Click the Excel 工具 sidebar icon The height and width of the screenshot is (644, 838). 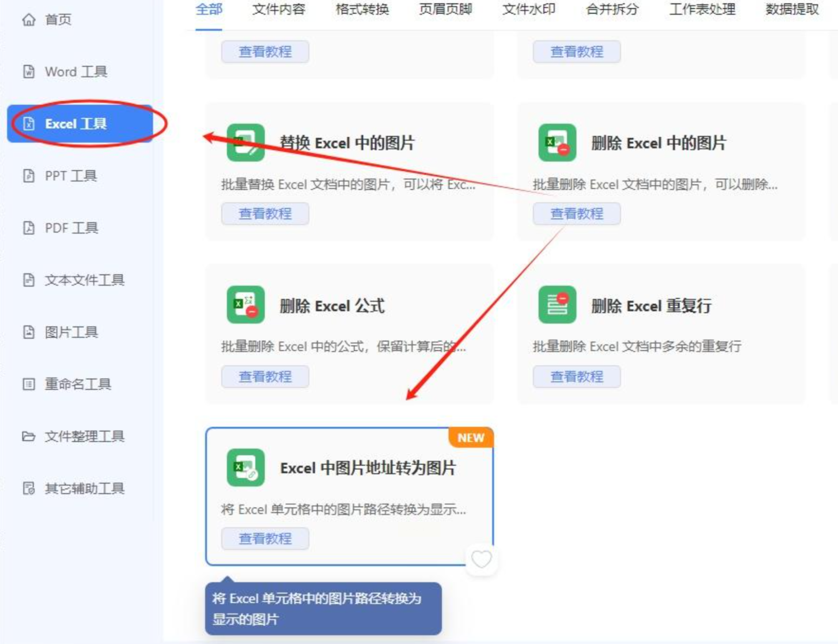pos(29,124)
